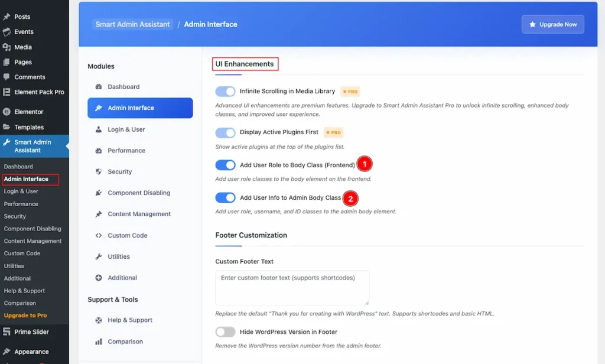The image size is (605, 364).
Task: Click the Elementor logo icon
Action: coord(6,112)
